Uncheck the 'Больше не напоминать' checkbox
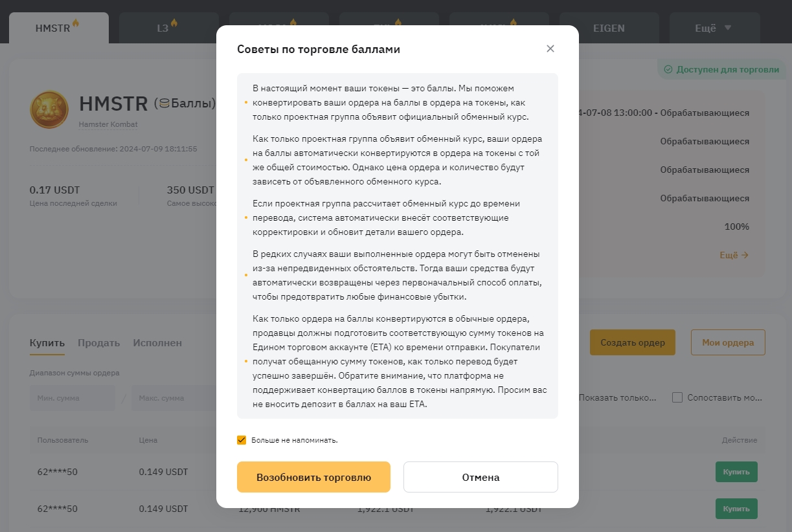Screen dimensions: 792x532 pos(242,440)
